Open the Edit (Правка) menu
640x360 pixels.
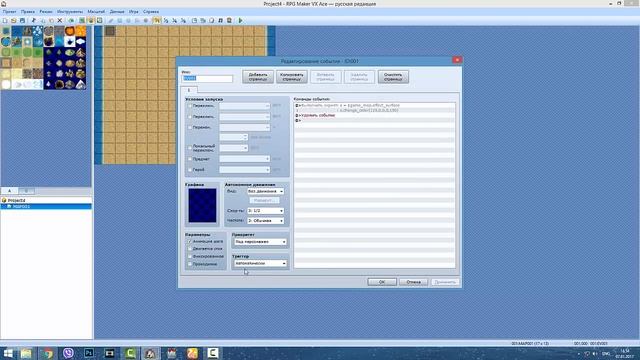[28, 12]
